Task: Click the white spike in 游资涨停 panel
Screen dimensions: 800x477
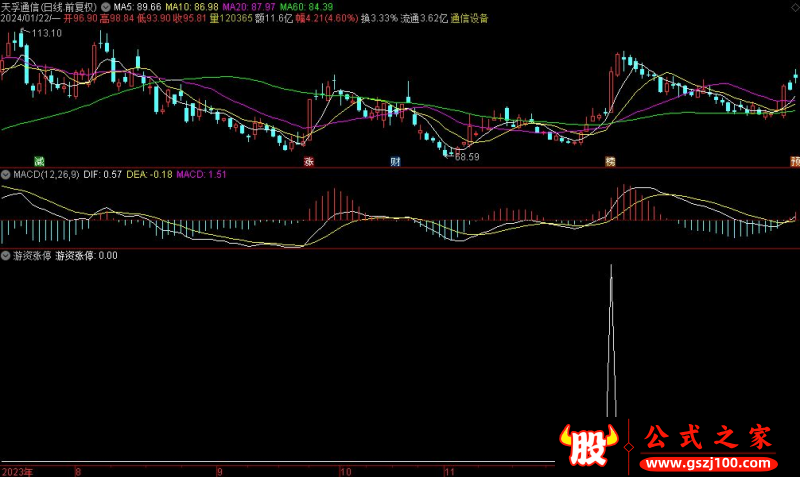Action: 611,340
